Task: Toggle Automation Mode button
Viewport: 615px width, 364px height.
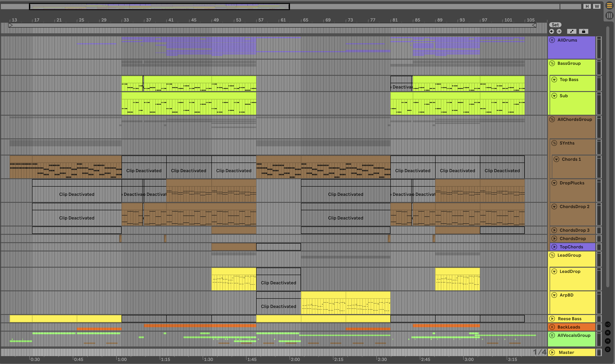Action: 572,31
